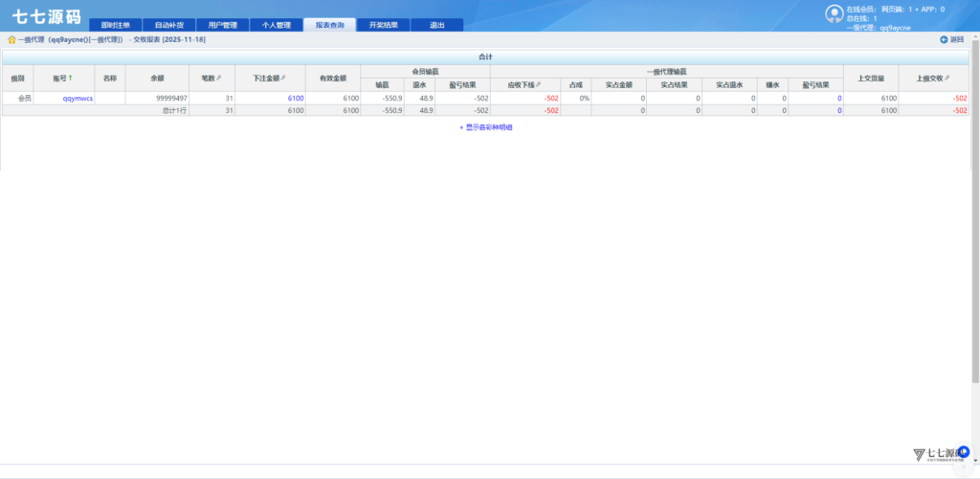Click the 退出 logout tab
980x479 pixels.
pyautogui.click(x=436, y=26)
